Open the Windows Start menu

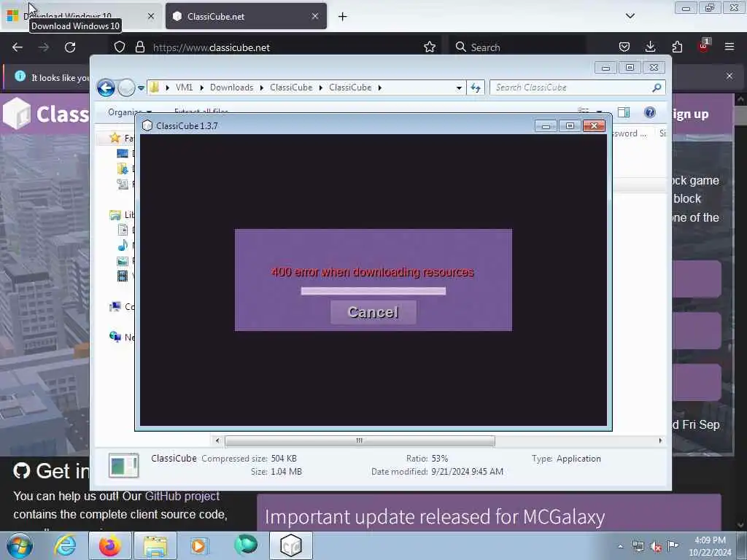[x=20, y=545]
